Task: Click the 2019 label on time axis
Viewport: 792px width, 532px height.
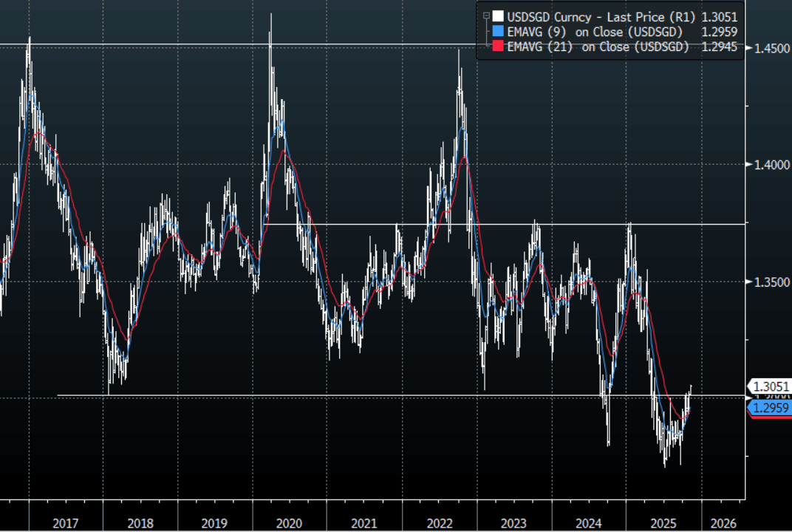Action: 215,523
